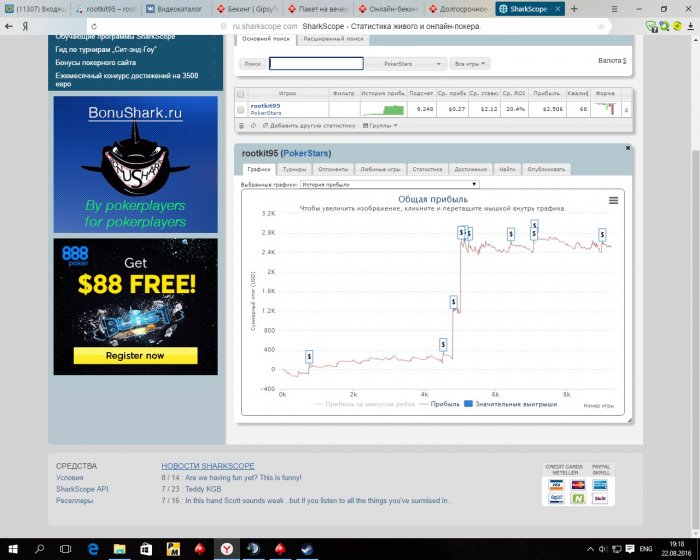This screenshot has width=700, height=560.
Task: Open Windows taskbar search
Action: pos(39,549)
